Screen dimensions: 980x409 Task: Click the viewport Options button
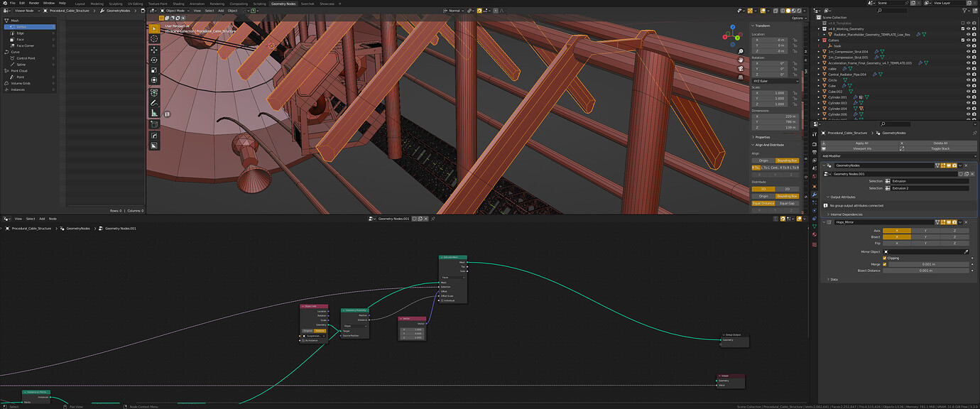click(797, 18)
